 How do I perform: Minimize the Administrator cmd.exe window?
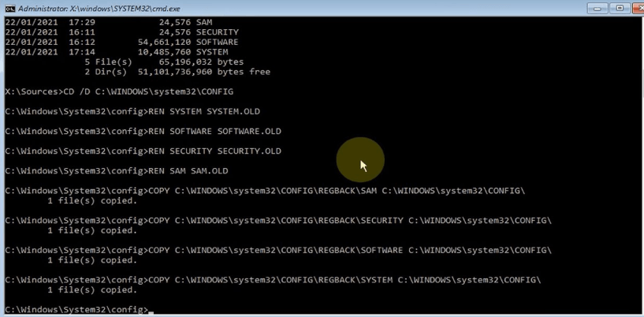click(x=597, y=8)
